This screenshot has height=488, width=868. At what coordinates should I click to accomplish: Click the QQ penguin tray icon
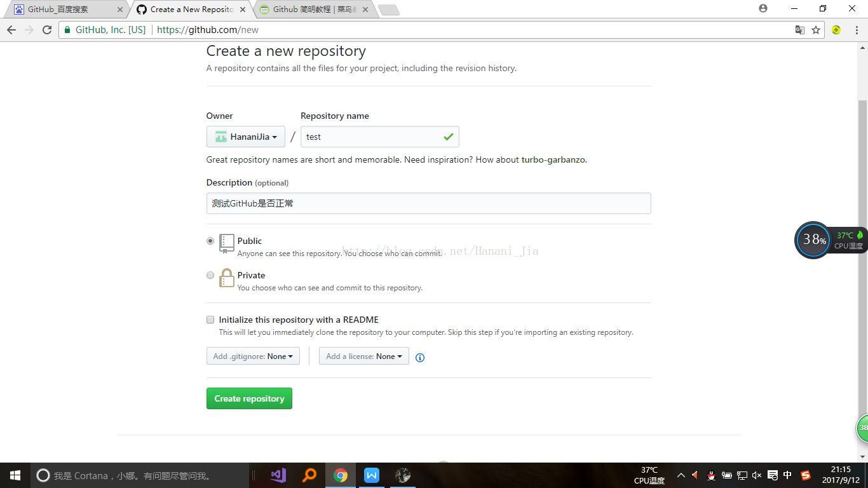point(712,475)
